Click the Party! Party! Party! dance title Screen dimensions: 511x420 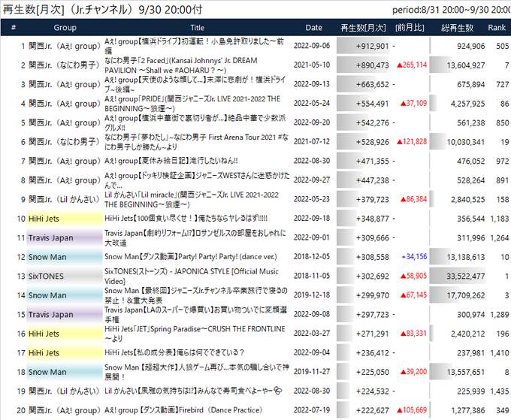[x=191, y=257]
